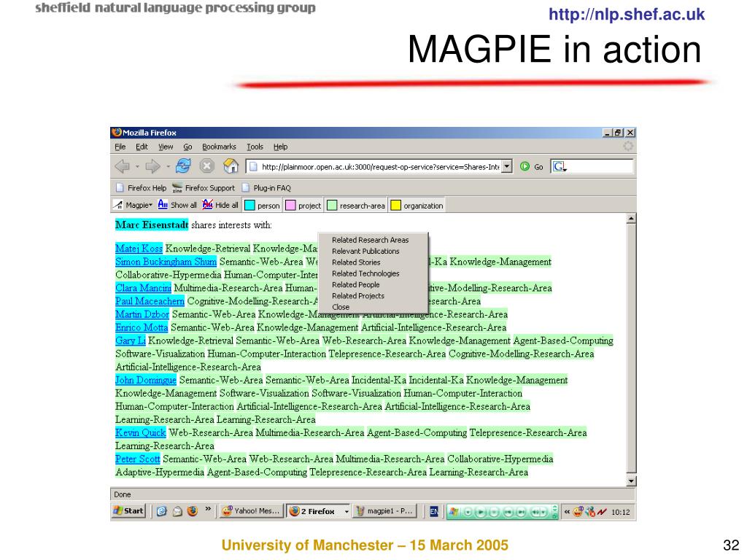This screenshot has height=560, width=747.
Task: Click Yahoo! Messenger taskbar button
Action: (252, 511)
